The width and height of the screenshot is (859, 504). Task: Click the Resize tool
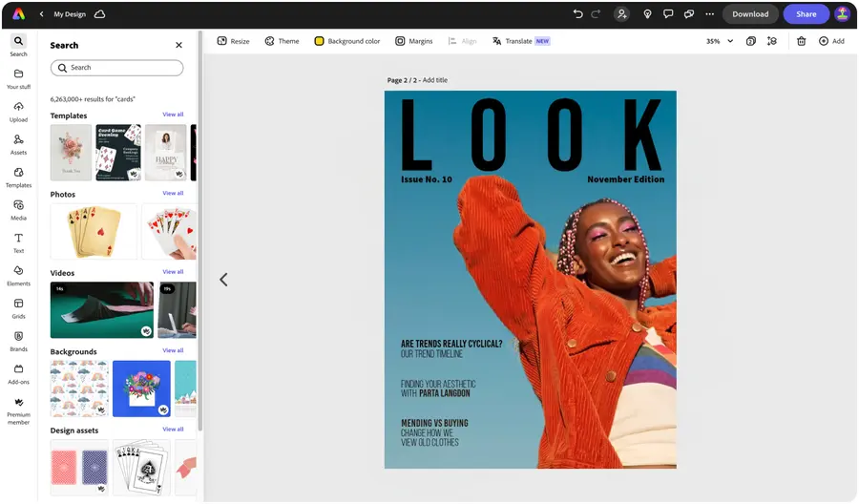coord(233,41)
